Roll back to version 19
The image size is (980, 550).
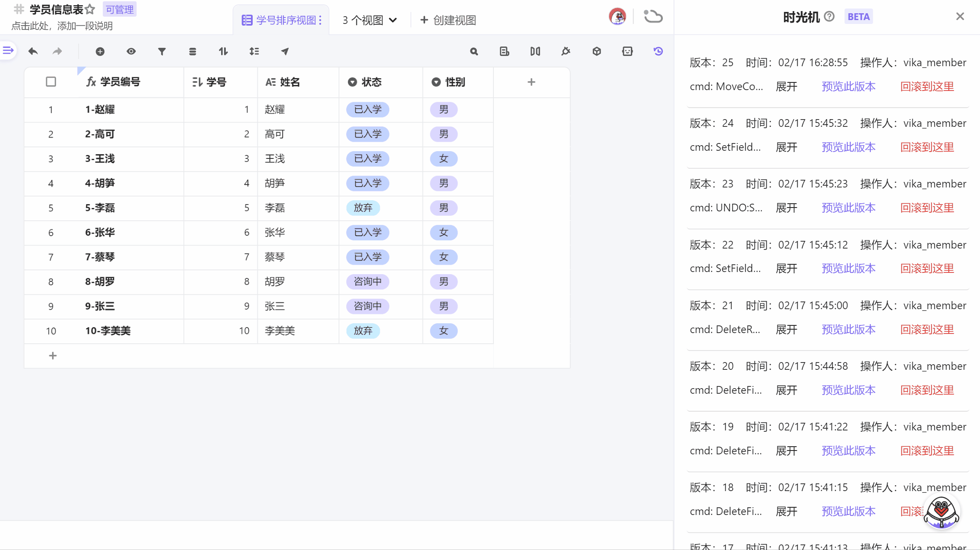click(927, 451)
